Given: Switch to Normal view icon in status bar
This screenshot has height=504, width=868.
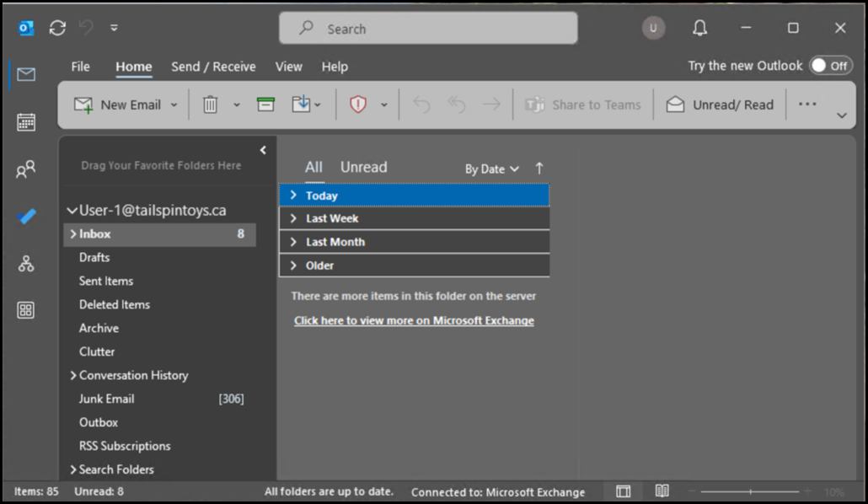Looking at the screenshot, I should click(x=624, y=491).
